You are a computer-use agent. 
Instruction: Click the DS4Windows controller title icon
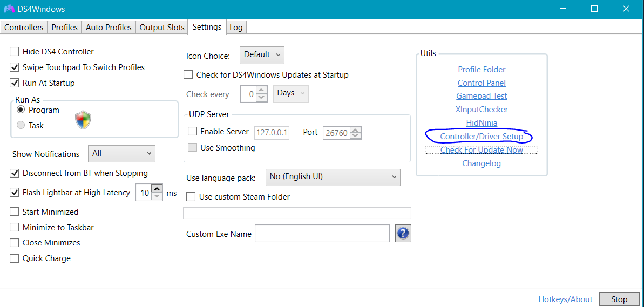9,9
